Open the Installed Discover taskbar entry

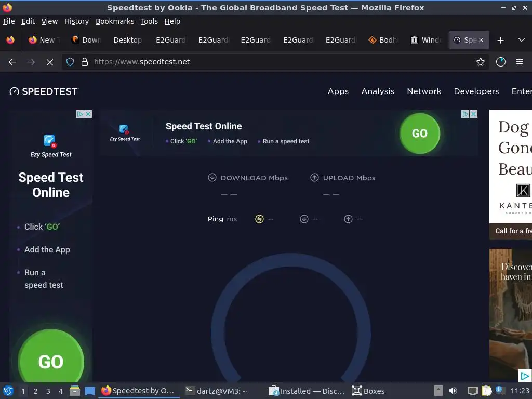307,391
